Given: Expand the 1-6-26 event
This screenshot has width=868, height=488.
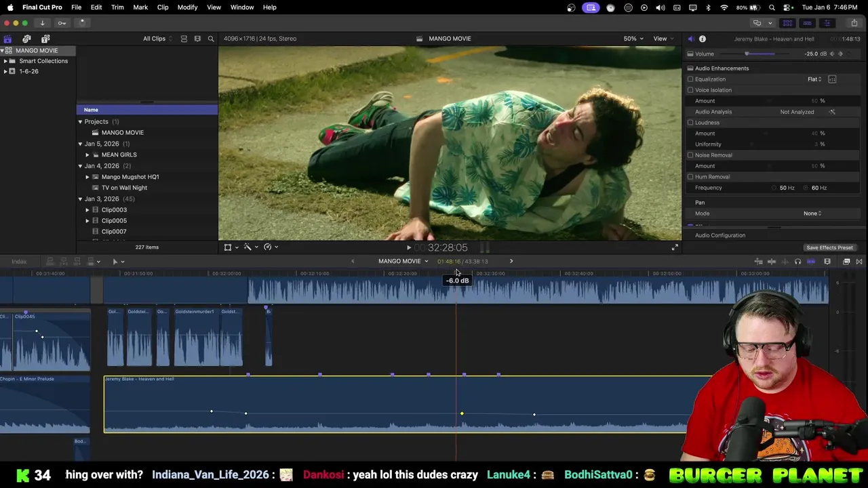Looking at the screenshot, I should (5, 71).
